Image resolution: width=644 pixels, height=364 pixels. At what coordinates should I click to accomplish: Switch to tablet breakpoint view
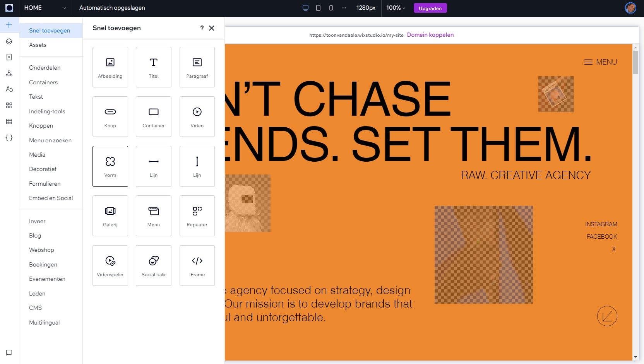[x=318, y=8]
